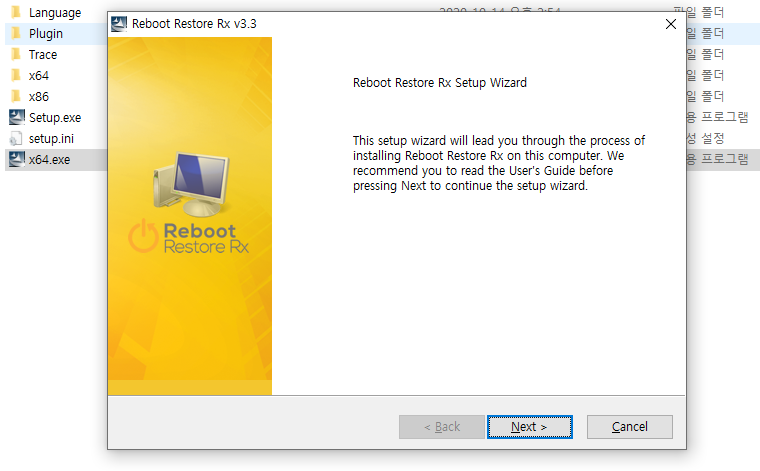Image resolution: width=760 pixels, height=471 pixels.
Task: Select the Trace folder icon in Explorer
Action: (x=16, y=54)
